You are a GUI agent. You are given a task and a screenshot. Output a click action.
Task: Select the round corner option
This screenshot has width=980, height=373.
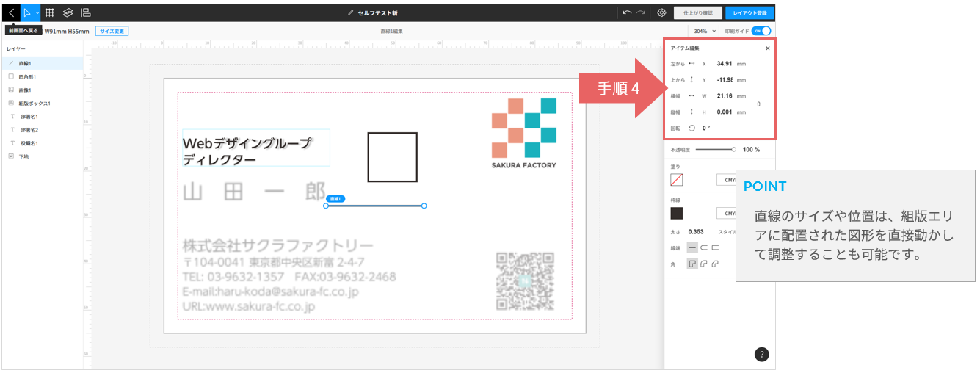[703, 264]
